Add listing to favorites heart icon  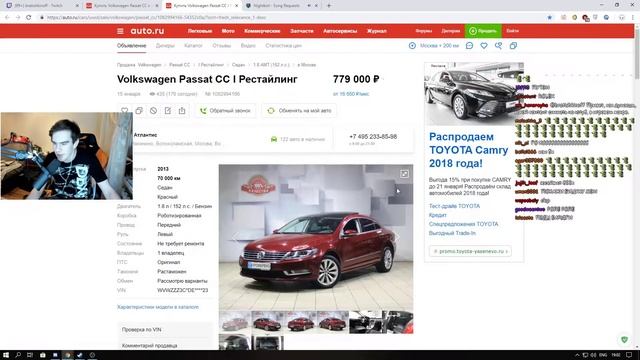coord(124,111)
